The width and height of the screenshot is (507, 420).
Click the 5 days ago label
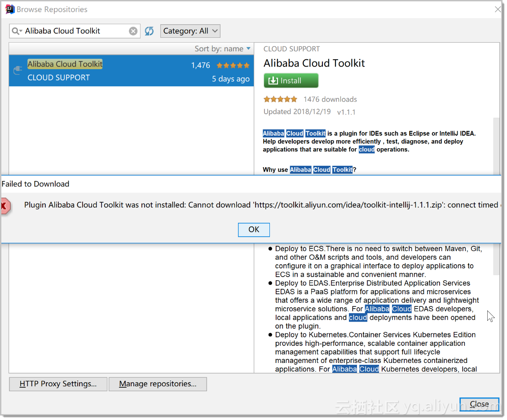click(231, 79)
